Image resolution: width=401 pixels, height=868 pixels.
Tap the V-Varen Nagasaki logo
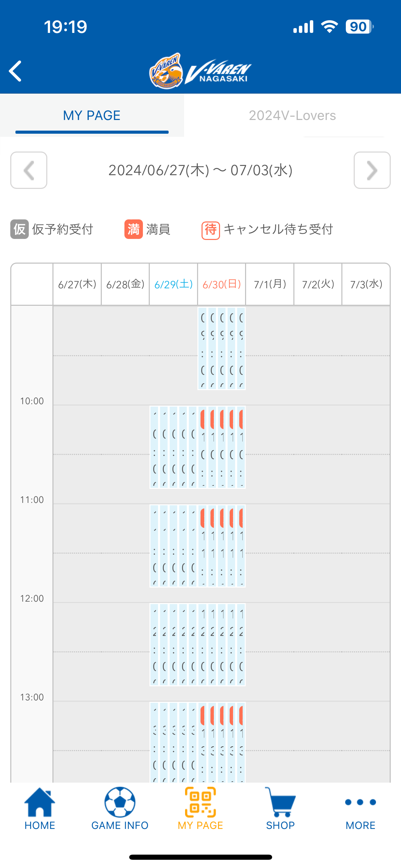(x=200, y=71)
